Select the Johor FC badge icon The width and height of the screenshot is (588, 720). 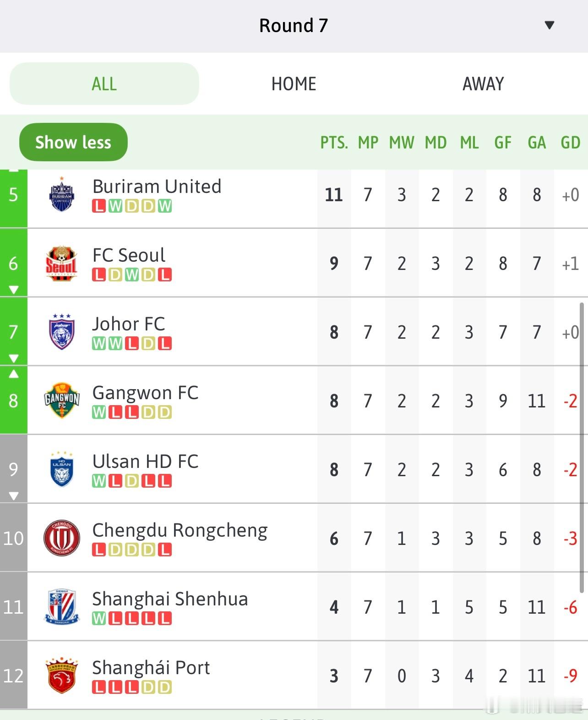[61, 332]
